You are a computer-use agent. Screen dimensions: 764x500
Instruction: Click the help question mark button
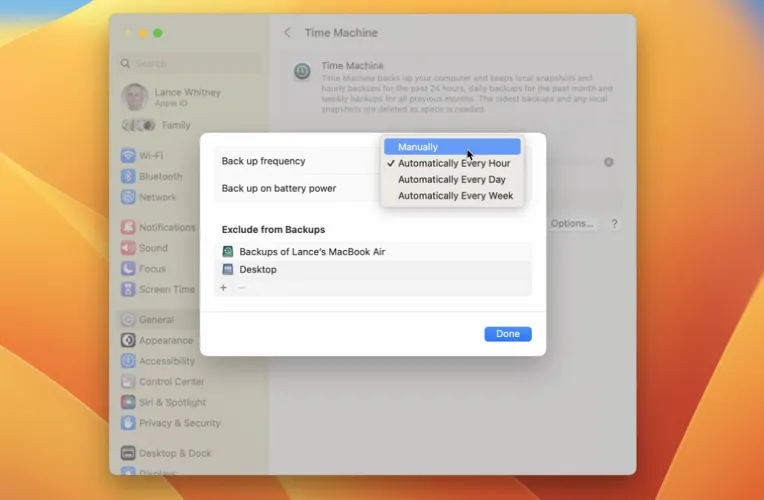(614, 224)
